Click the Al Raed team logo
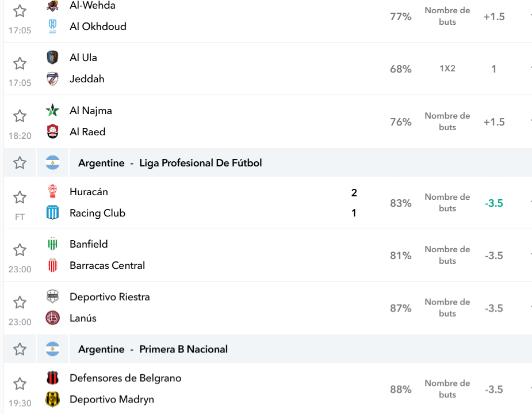 coord(52,131)
